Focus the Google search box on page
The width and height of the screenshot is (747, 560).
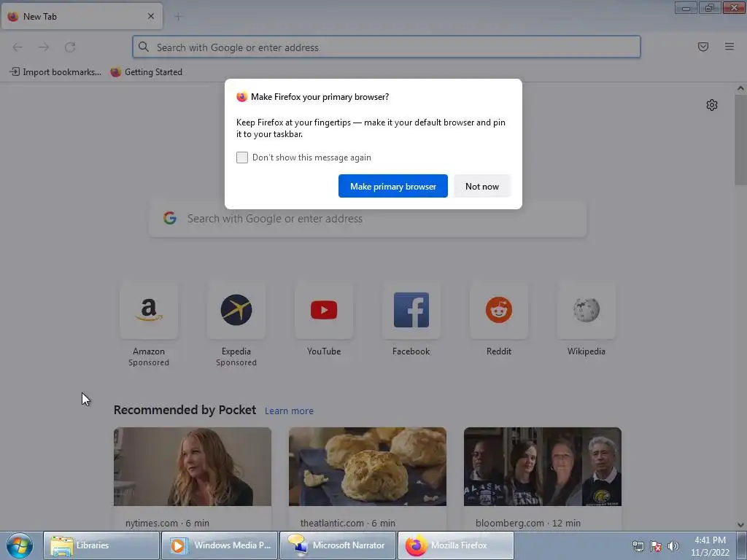368,219
